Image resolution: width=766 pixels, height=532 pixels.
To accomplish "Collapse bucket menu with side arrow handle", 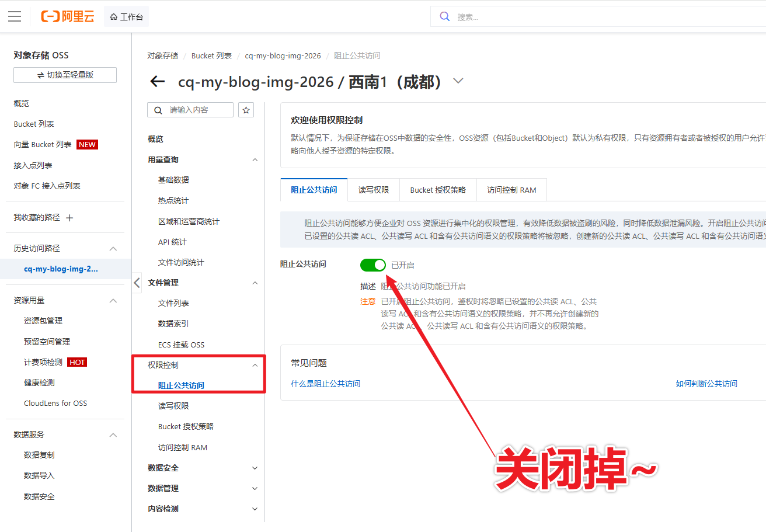I will coord(137,283).
